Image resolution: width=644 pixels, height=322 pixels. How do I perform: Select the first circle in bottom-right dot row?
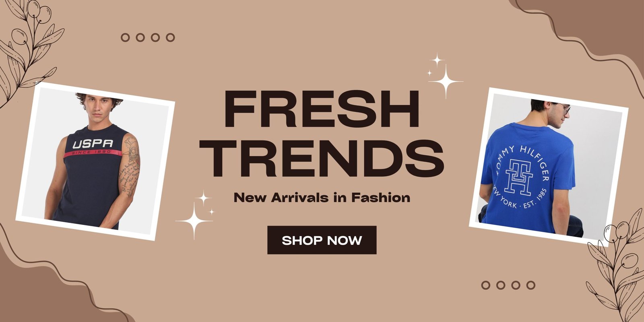486,285
